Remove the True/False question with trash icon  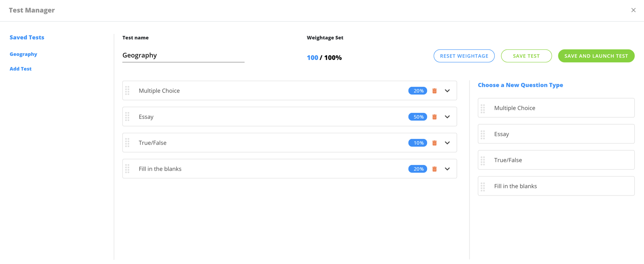[434, 143]
